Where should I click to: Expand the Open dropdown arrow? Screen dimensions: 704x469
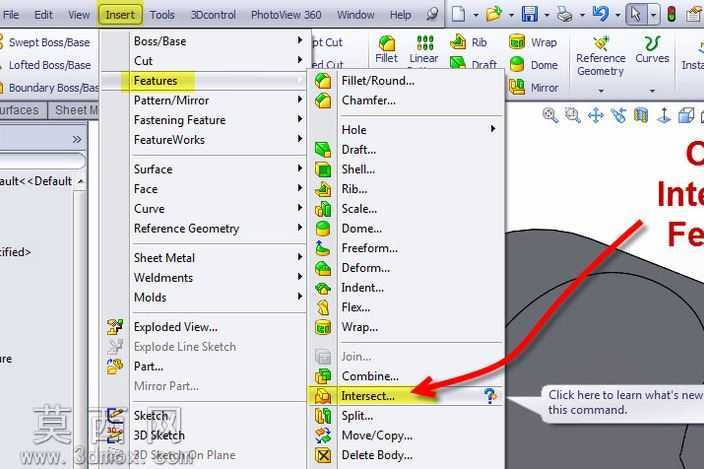(511, 15)
